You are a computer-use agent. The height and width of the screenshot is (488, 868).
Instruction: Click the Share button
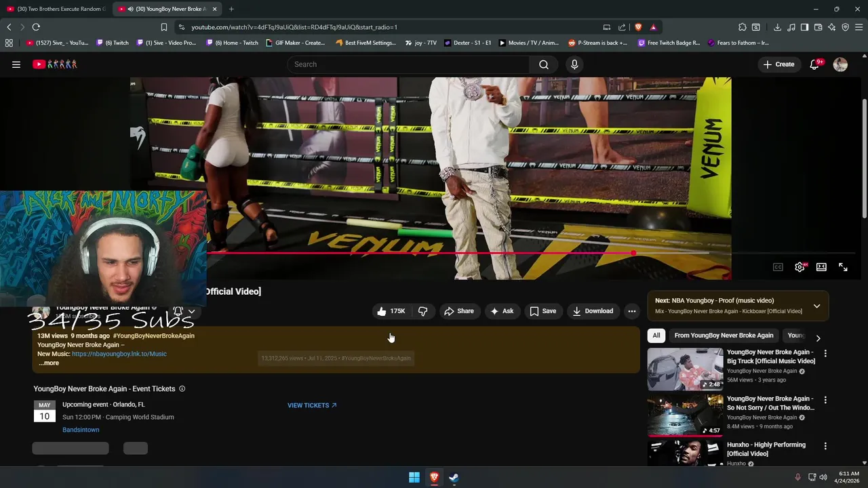(459, 311)
